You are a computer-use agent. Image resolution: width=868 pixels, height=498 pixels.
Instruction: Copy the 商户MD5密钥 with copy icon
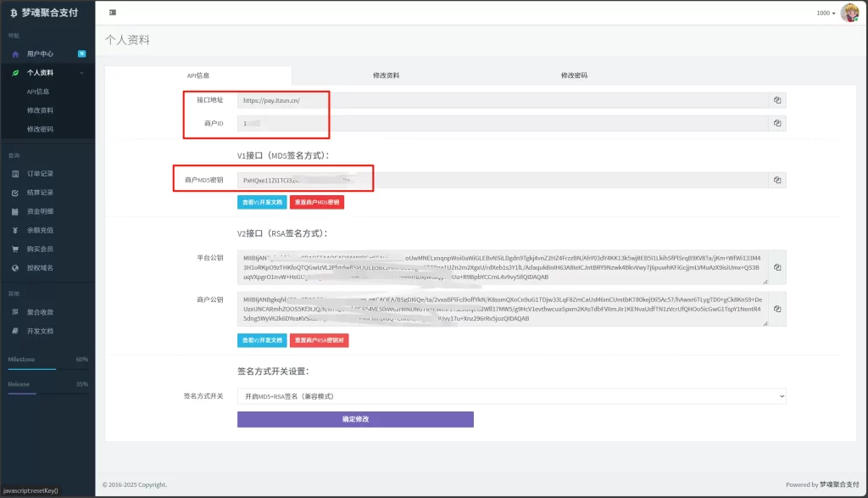click(x=776, y=180)
